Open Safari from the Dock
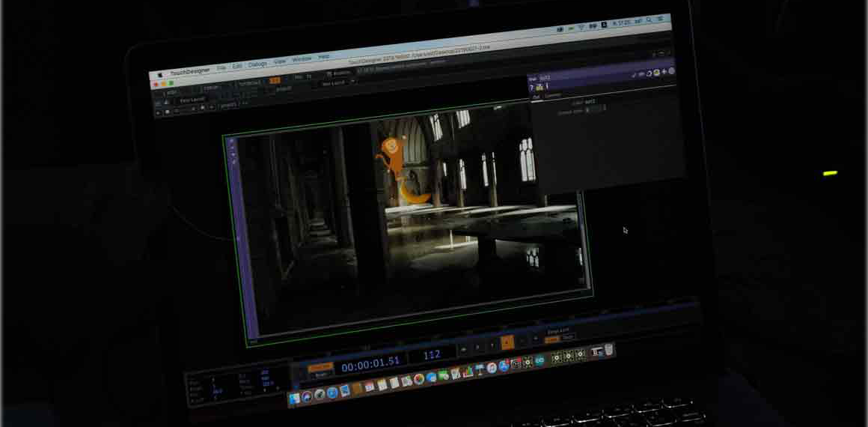This screenshot has height=427, width=868. pyautogui.click(x=332, y=393)
